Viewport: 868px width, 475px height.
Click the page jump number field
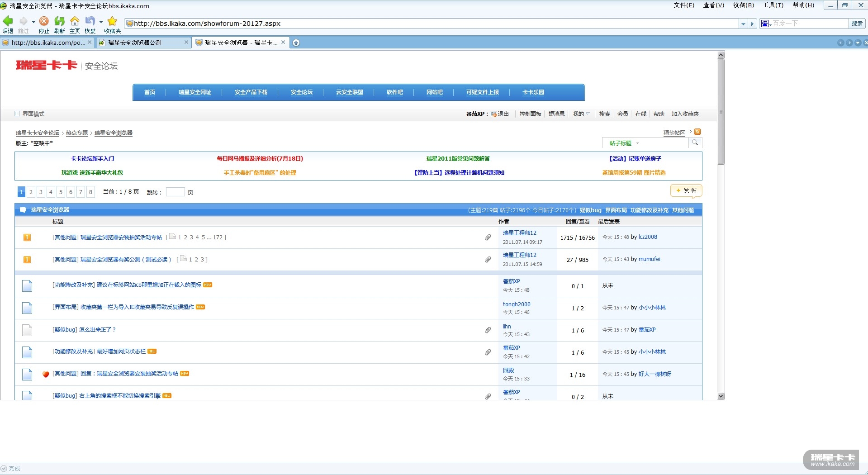pyautogui.click(x=175, y=192)
